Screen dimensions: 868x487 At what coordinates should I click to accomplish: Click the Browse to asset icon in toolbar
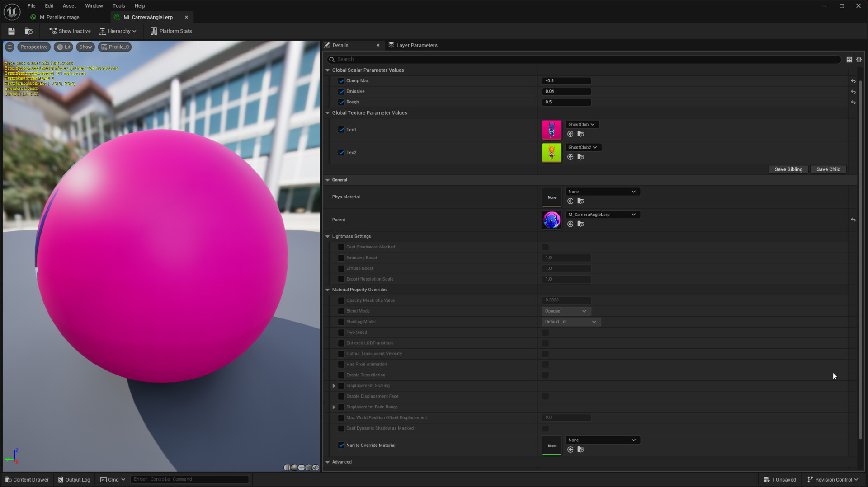28,31
